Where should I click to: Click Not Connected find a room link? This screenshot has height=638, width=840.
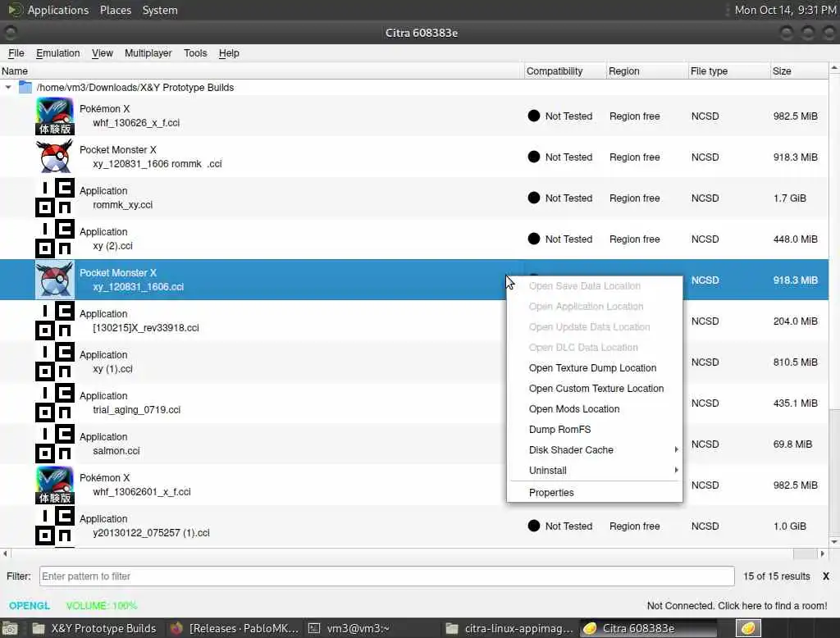[737, 605]
